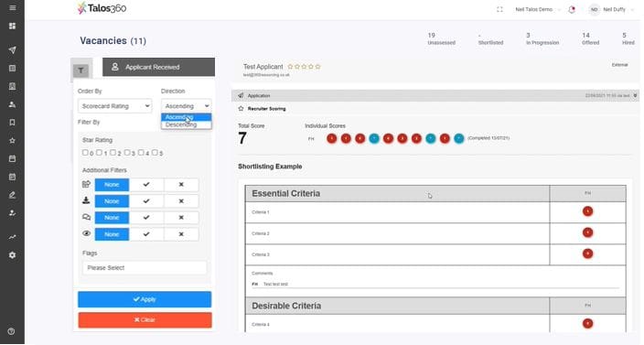
Task: Click the red Clear button
Action: [x=145, y=320]
